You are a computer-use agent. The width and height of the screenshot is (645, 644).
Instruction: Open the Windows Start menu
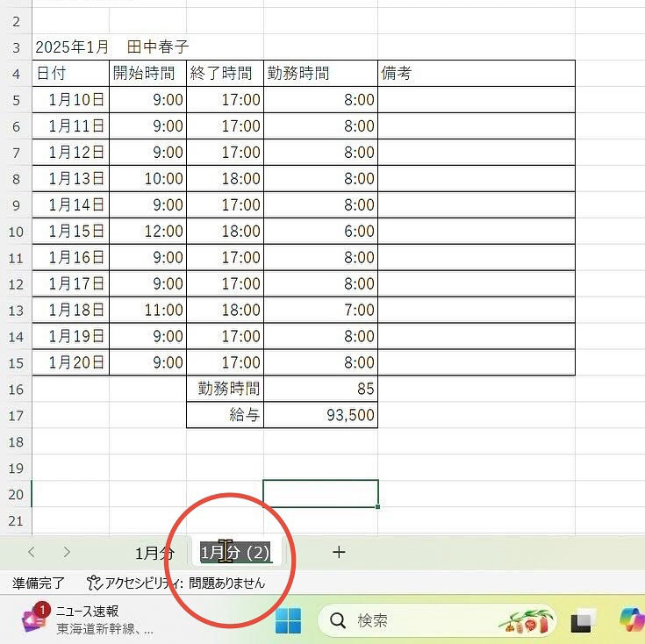point(288,621)
